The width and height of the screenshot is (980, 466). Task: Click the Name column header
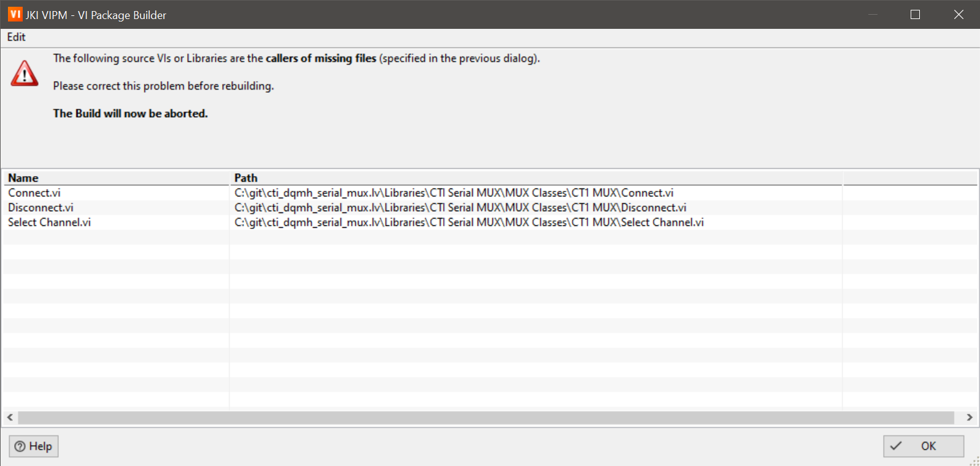point(23,177)
